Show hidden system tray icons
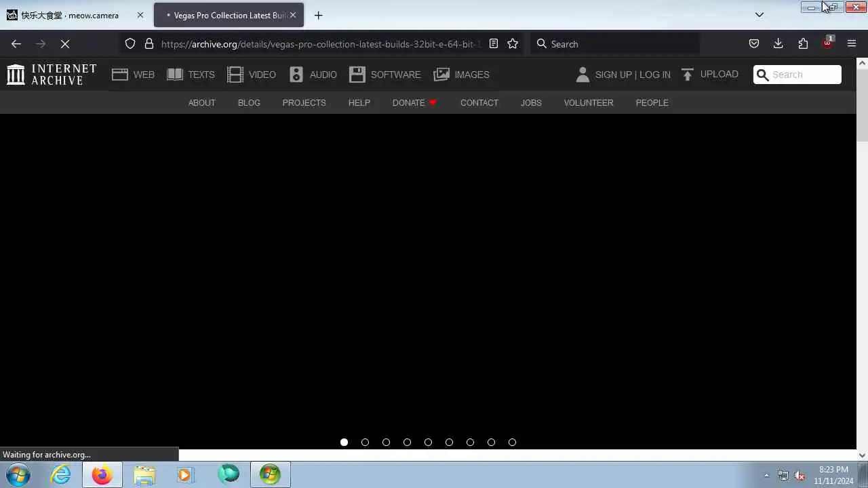 (x=766, y=476)
